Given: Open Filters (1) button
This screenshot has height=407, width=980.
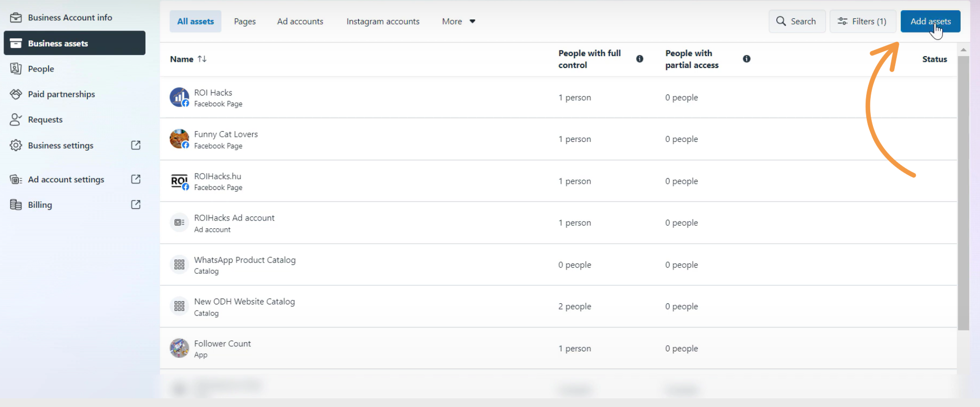Looking at the screenshot, I should click(863, 21).
